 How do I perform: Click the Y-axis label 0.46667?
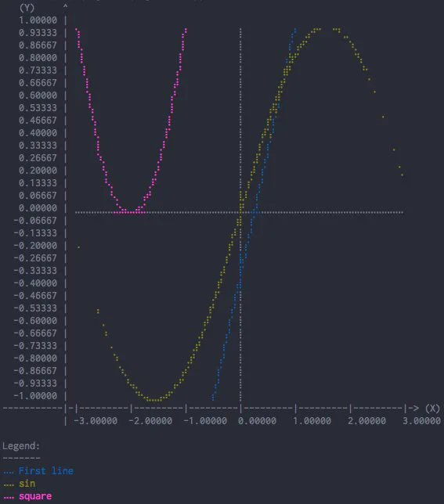pyautogui.click(x=38, y=121)
